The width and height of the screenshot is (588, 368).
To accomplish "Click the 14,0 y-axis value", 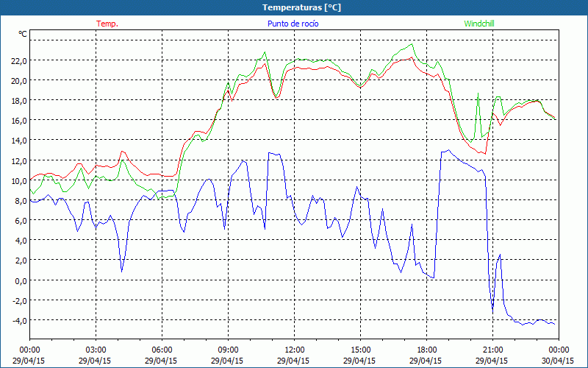I will 19,141.
